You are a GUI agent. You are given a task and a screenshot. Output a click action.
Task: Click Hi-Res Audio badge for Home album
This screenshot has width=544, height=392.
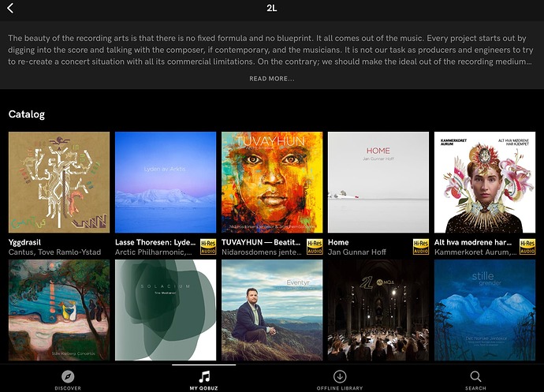pos(421,247)
